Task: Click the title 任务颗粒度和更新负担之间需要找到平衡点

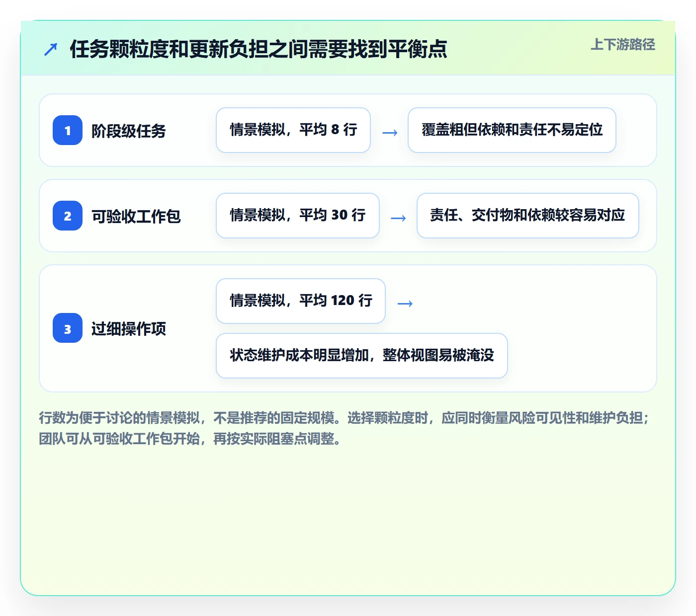Action: (x=259, y=49)
